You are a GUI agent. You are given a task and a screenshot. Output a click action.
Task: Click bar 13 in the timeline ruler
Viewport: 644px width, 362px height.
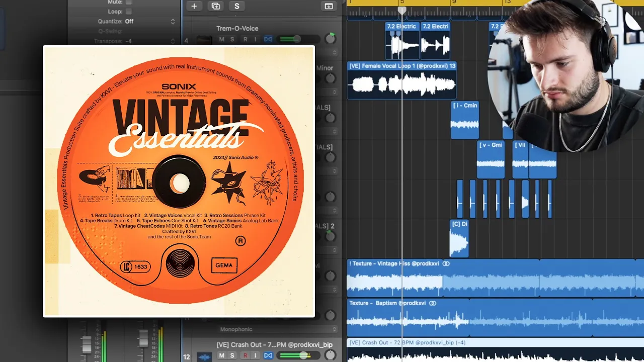[x=507, y=3]
